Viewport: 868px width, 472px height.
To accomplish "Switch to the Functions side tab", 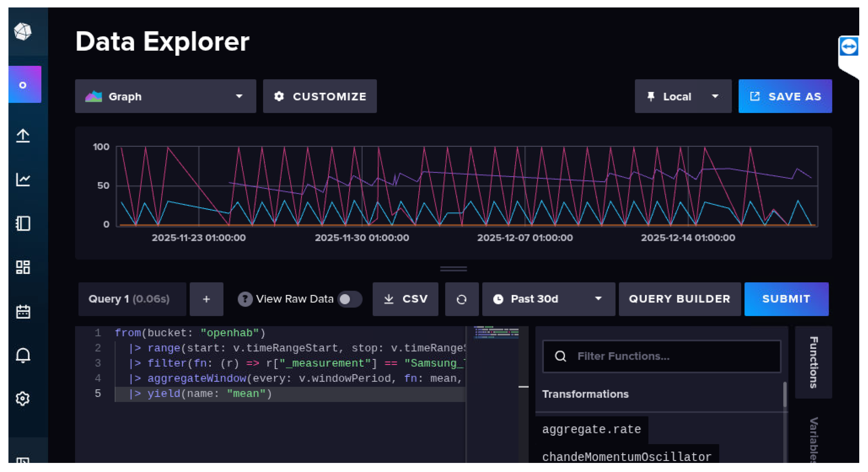I will pyautogui.click(x=813, y=362).
